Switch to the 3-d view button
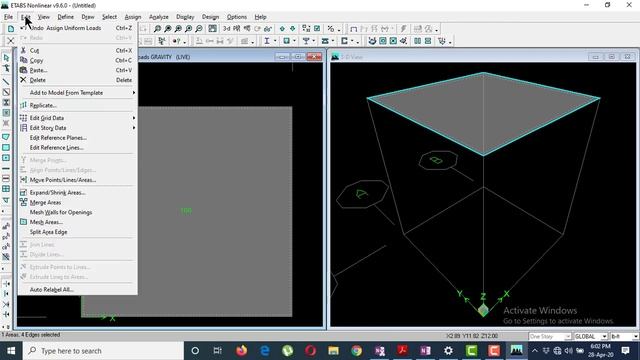Screen dimensions: 640x360 point(227,29)
